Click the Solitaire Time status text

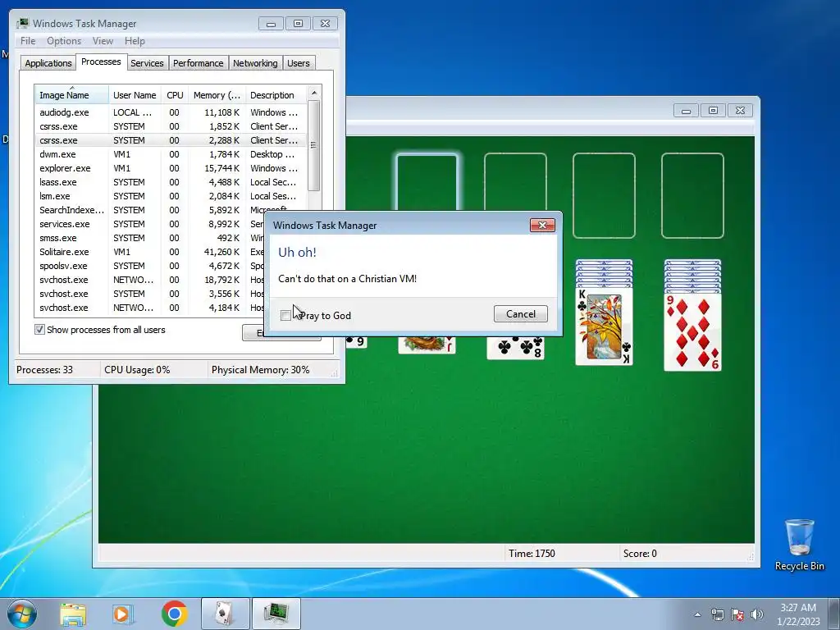(x=532, y=554)
